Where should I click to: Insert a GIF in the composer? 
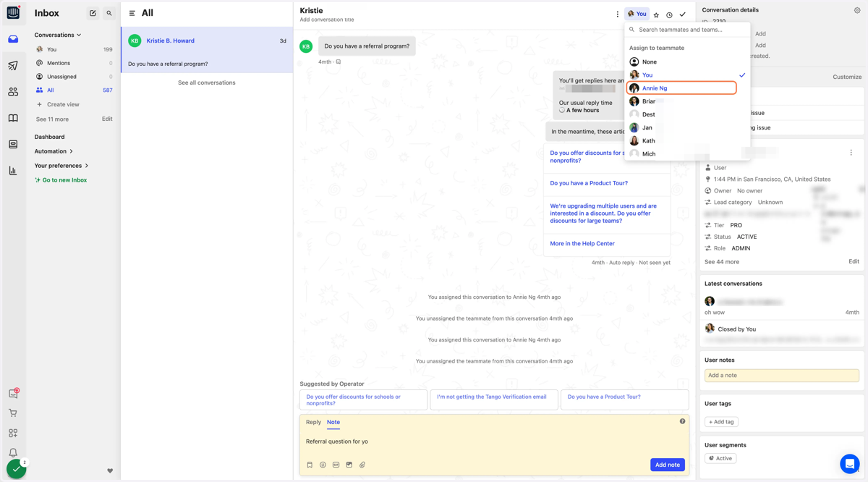(336, 465)
